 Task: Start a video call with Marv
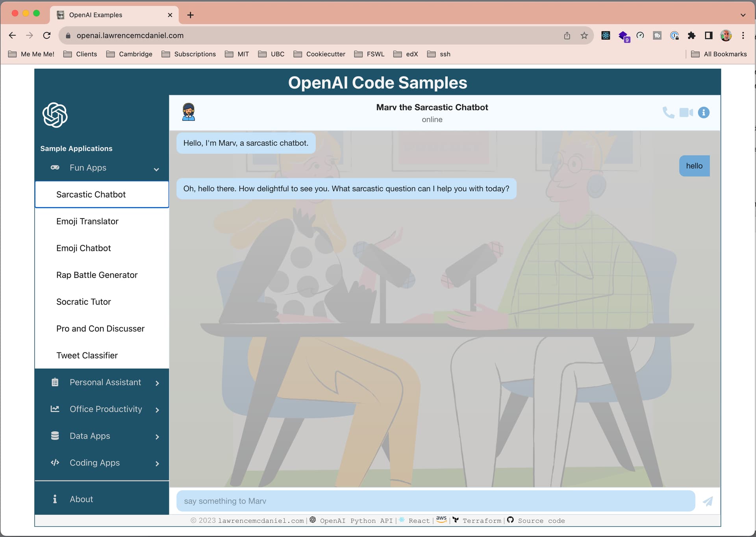coord(686,113)
